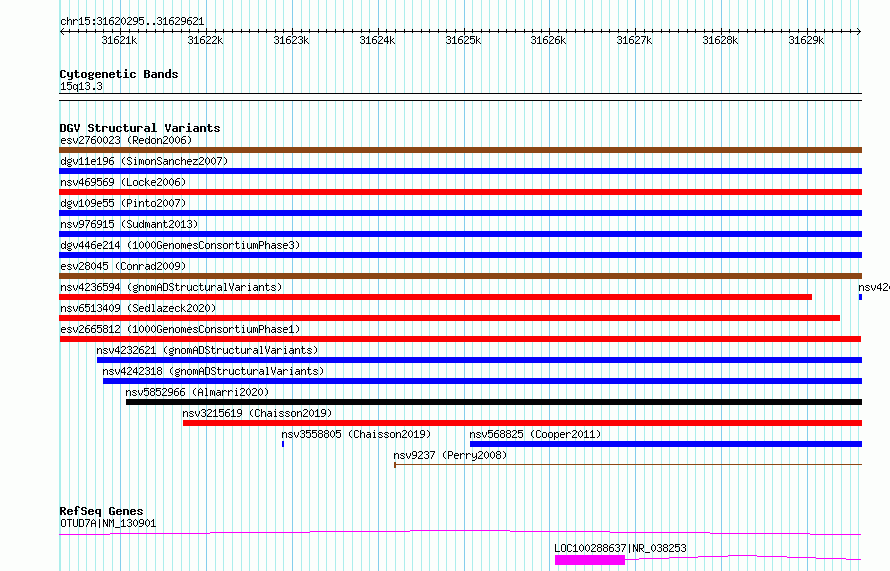
Task: Select the nsv4232621 gnomAD blue bar
Action: (479, 360)
